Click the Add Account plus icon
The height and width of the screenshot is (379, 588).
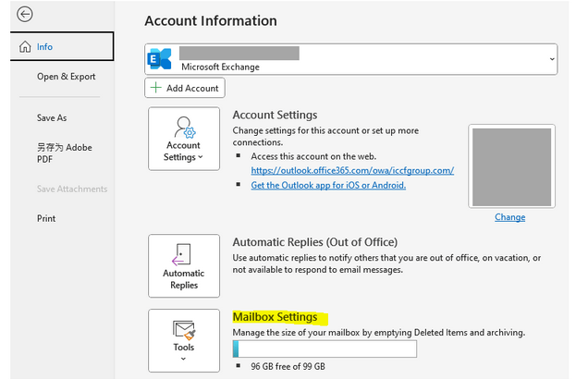pyautogui.click(x=156, y=88)
